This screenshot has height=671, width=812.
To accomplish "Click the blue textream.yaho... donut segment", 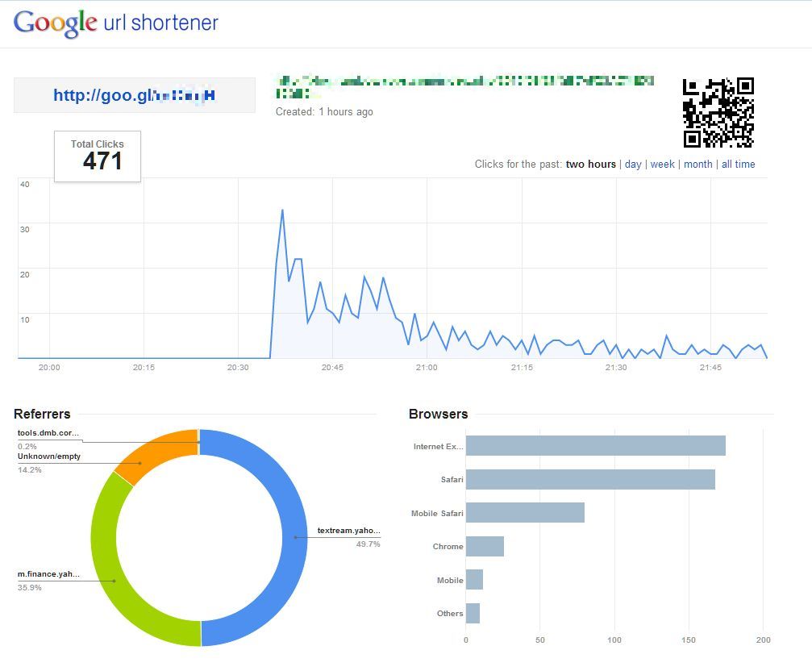I will (x=294, y=537).
